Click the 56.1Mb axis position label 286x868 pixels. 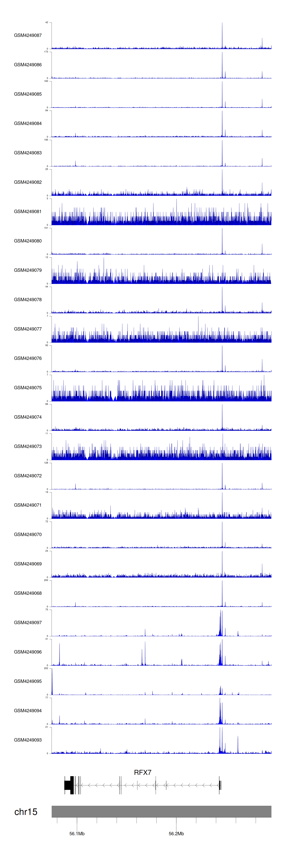(x=77, y=834)
